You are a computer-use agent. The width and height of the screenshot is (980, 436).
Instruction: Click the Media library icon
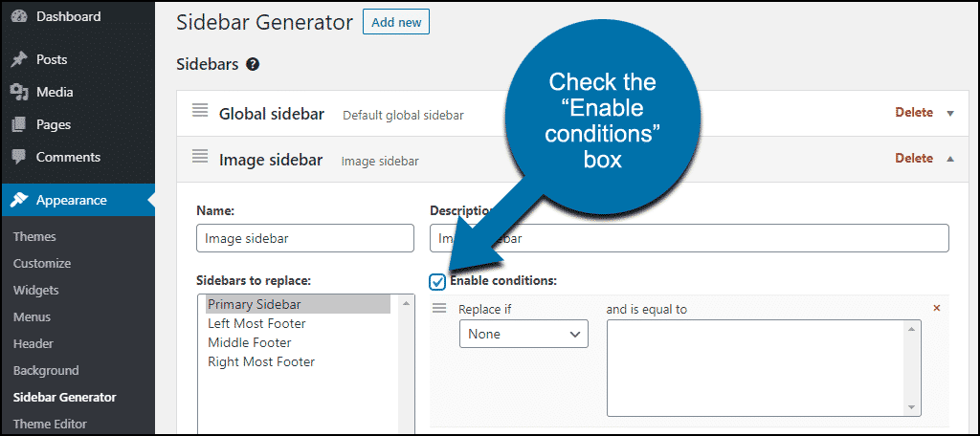(19, 92)
